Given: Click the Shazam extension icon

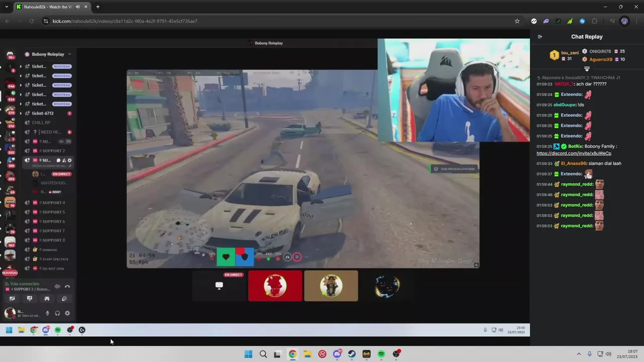Looking at the screenshot, I should [582, 21].
